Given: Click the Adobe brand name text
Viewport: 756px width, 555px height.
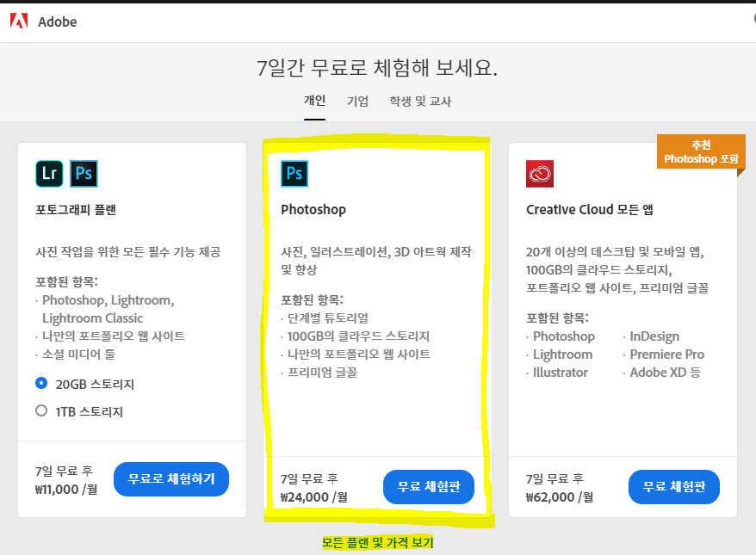Looking at the screenshot, I should (x=58, y=22).
